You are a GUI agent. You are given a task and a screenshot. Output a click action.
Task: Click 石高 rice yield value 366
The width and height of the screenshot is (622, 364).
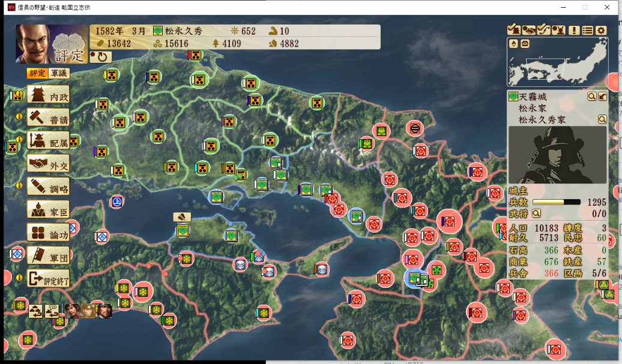(551, 250)
